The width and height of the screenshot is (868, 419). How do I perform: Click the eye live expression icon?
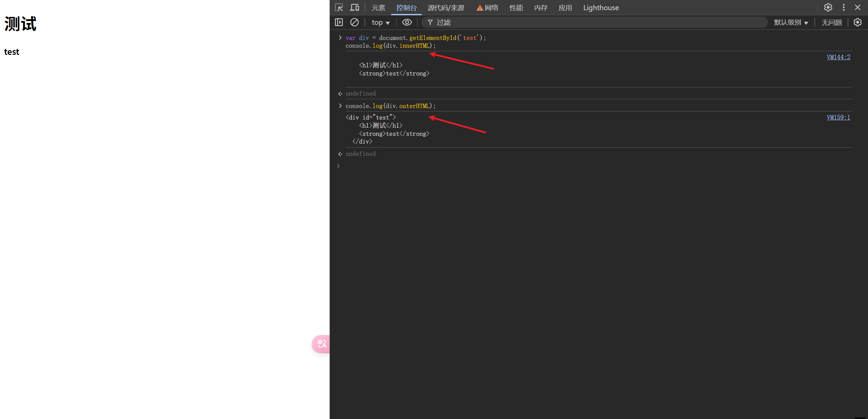click(x=407, y=22)
